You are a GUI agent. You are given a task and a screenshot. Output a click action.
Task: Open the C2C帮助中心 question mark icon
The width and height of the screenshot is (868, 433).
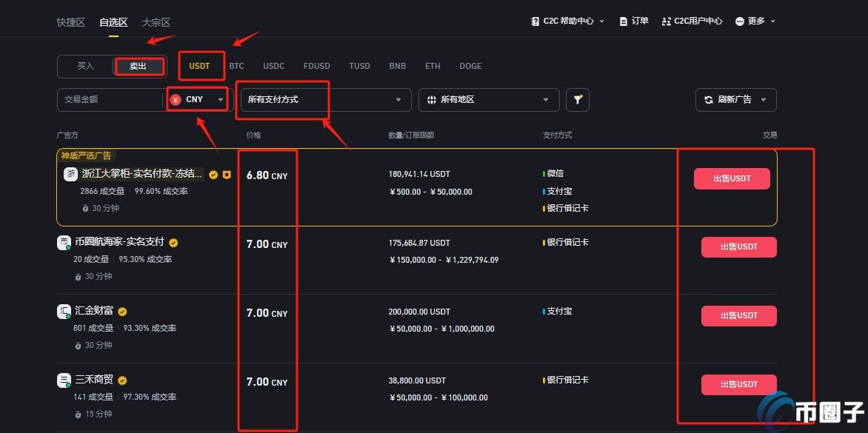[535, 21]
